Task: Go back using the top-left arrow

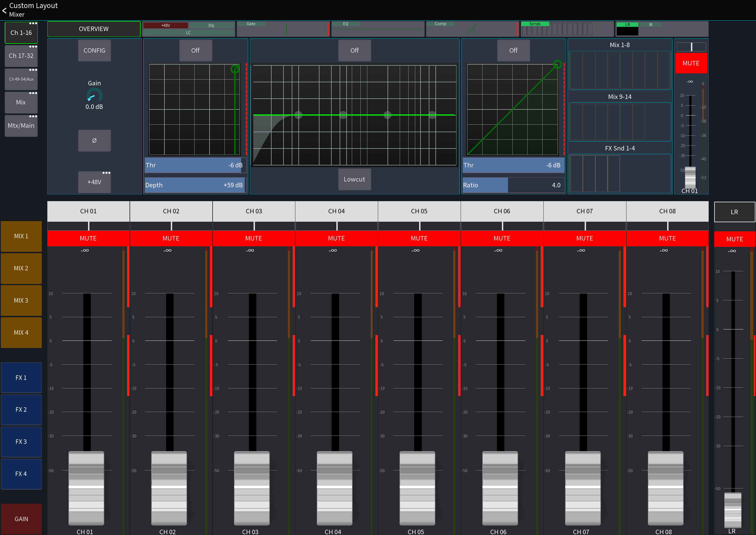Action: point(4,10)
